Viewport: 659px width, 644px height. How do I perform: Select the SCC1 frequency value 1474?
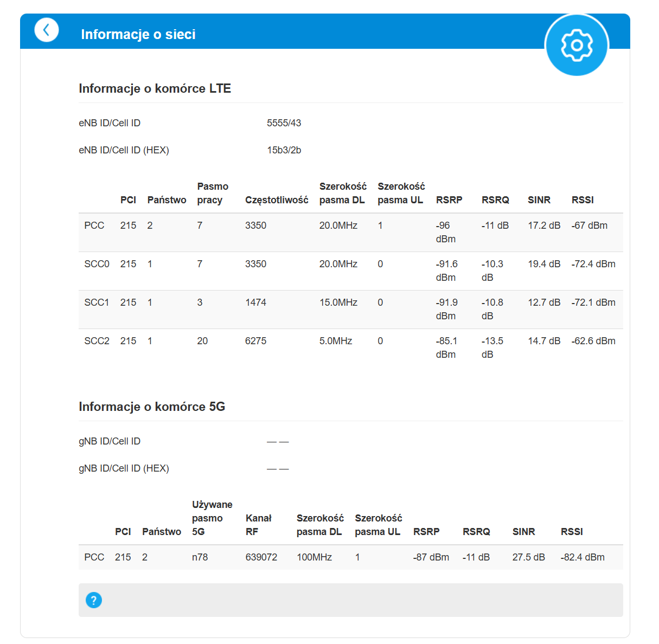point(255,302)
